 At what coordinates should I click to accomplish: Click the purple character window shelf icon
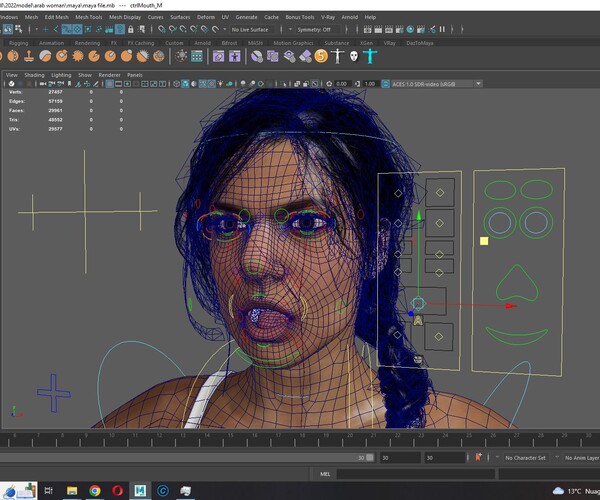point(235,56)
